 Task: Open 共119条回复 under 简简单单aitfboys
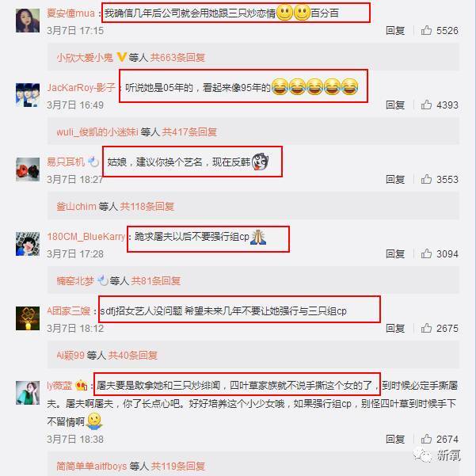point(178,466)
